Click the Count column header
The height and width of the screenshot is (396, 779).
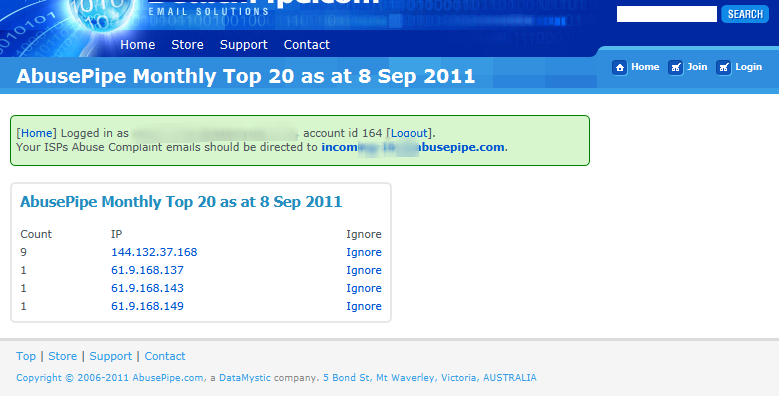pos(36,234)
